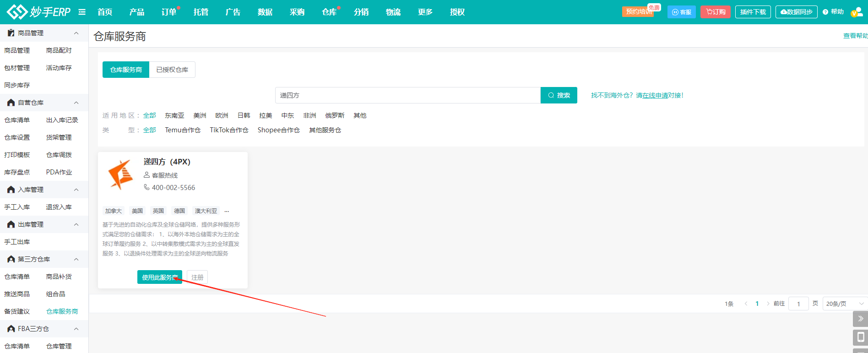Open the 数据 top menu
The width and height of the screenshot is (868, 353).
pyautogui.click(x=265, y=12)
